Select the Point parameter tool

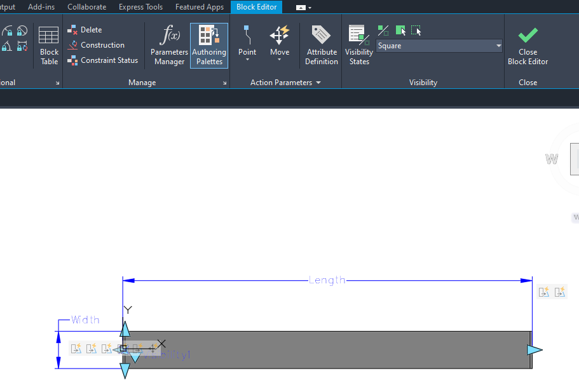point(247,38)
